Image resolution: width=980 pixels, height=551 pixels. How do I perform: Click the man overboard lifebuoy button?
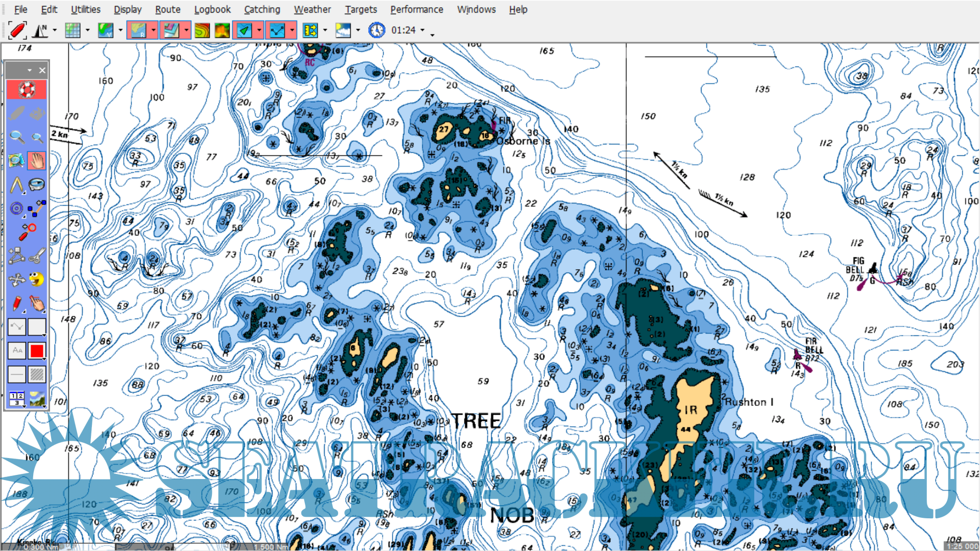coord(27,90)
